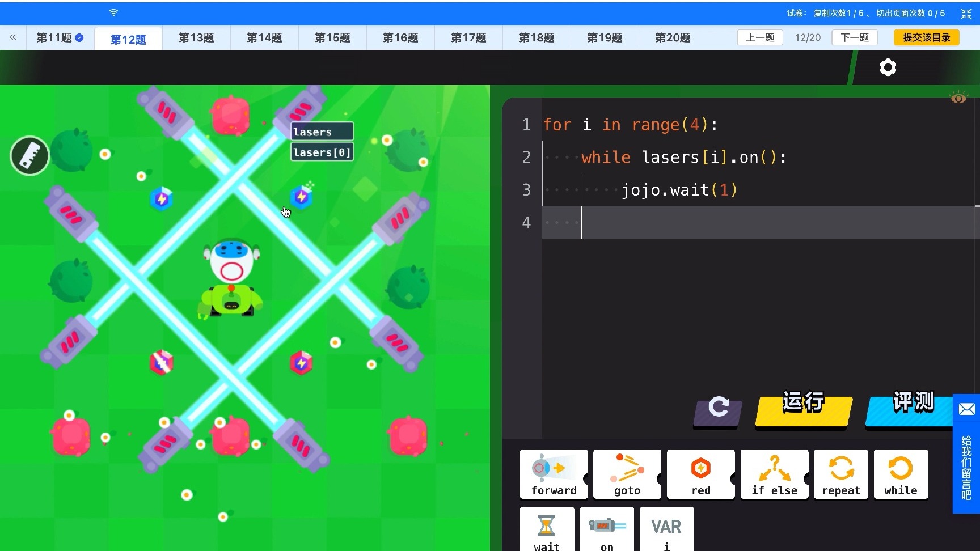Click code line 4 empty input line

[761, 222]
